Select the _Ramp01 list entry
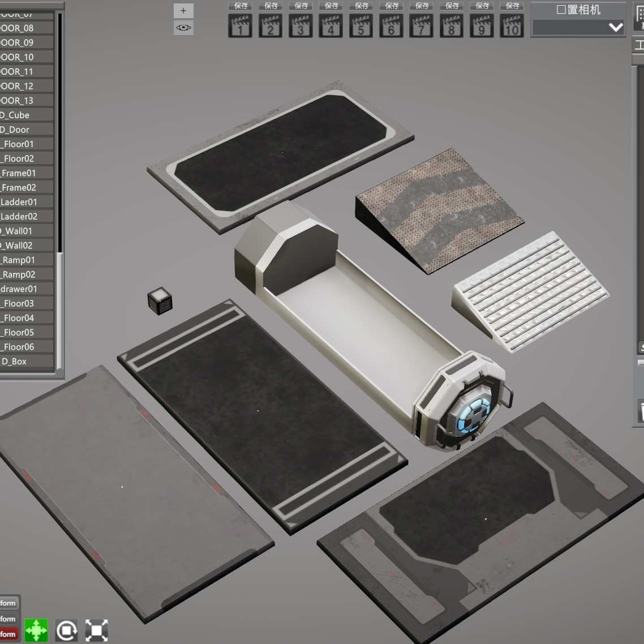 27,260
